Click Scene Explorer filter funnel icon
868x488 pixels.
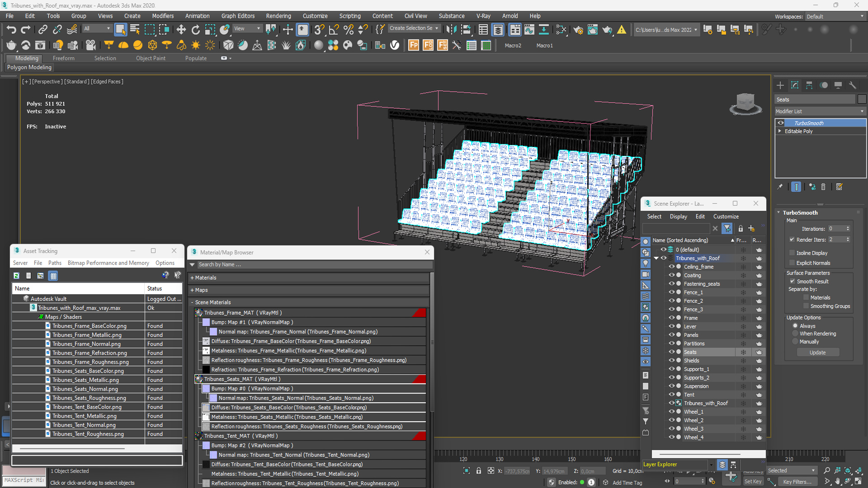[727, 229]
